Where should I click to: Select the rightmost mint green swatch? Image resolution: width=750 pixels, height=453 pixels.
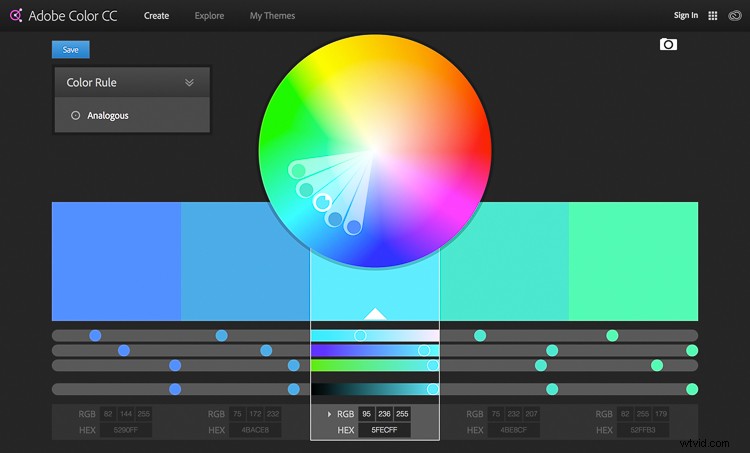(x=633, y=260)
